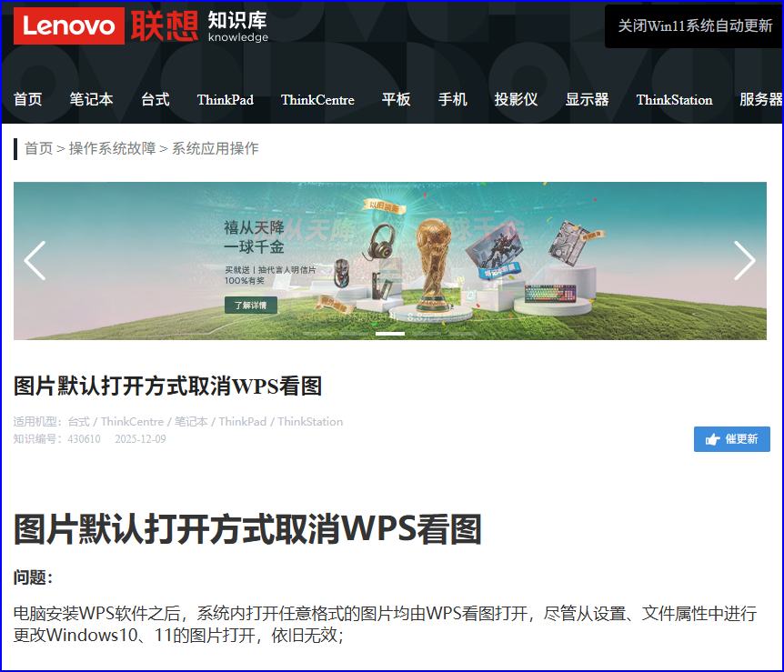Open the ThinkStation navigation item
This screenshot has width=784, height=672.
point(674,99)
